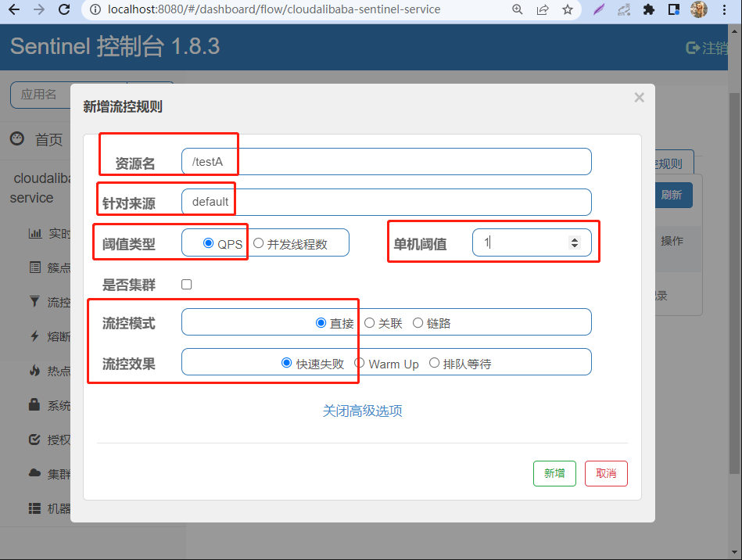Open authorization rules check icon
The image size is (742, 560).
pyautogui.click(x=34, y=440)
